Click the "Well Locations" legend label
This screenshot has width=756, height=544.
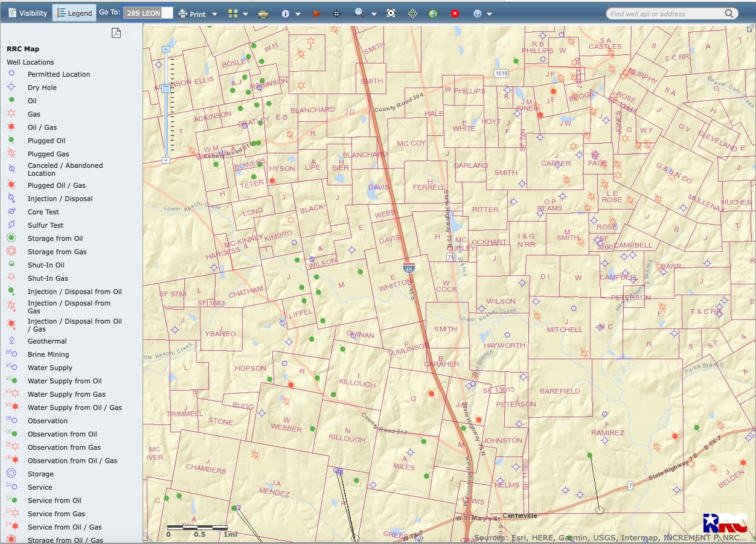click(30, 62)
